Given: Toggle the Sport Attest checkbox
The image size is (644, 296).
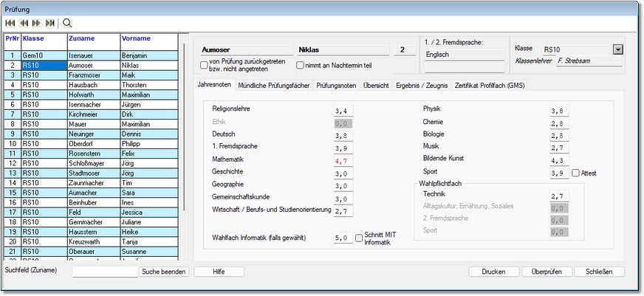Looking at the screenshot, I should tap(576, 173).
